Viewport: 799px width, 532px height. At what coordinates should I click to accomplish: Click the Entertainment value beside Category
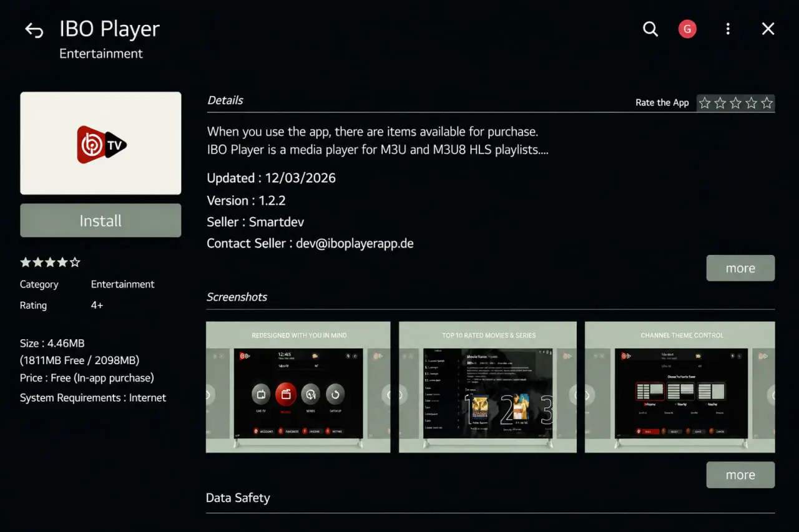[123, 284]
